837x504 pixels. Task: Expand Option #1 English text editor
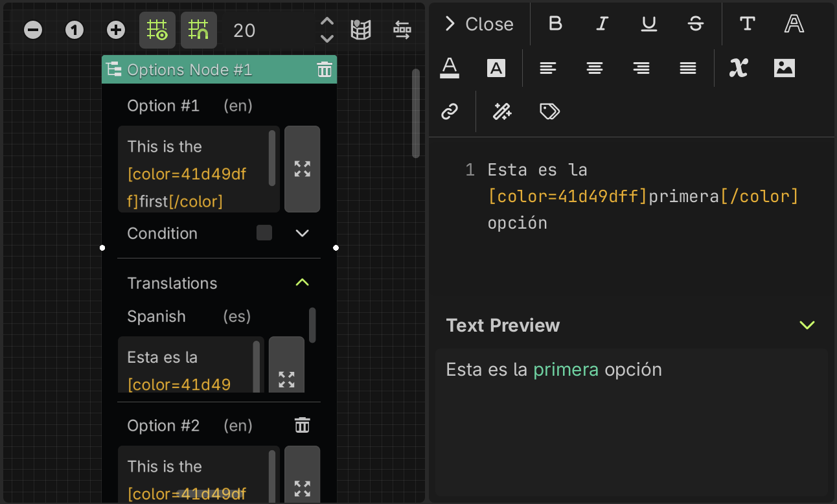(x=303, y=169)
